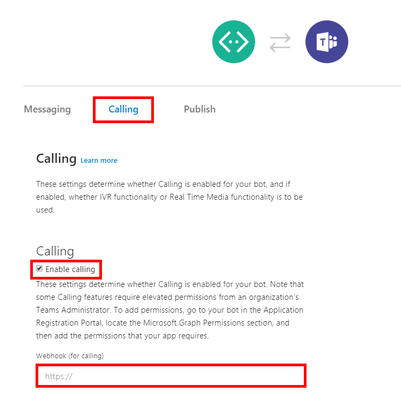Switch to the Messaging tab

(47, 109)
